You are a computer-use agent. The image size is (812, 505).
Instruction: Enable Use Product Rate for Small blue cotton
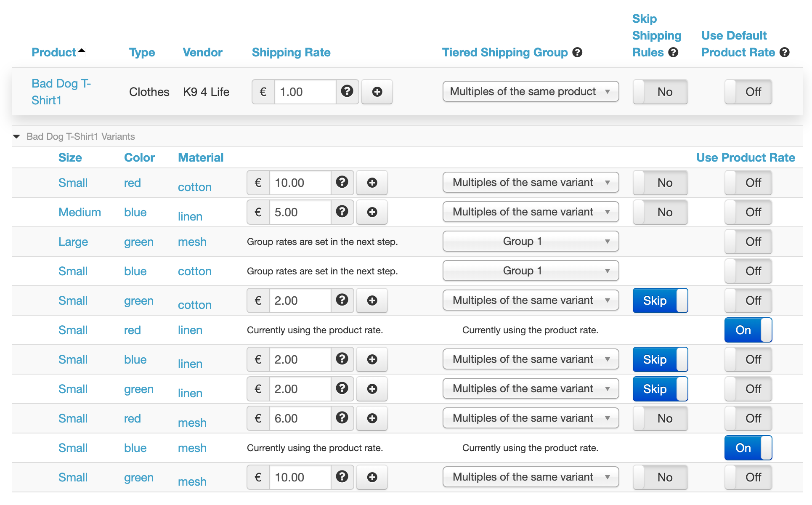point(748,271)
